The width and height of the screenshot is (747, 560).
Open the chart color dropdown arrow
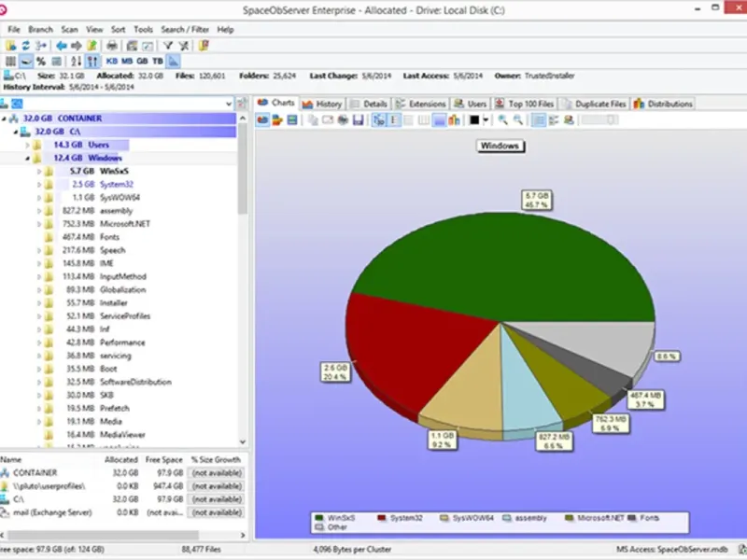pos(486,120)
